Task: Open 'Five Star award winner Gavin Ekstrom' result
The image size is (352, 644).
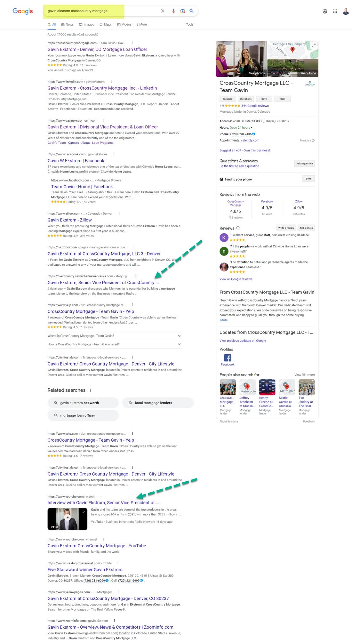Action: point(85,569)
